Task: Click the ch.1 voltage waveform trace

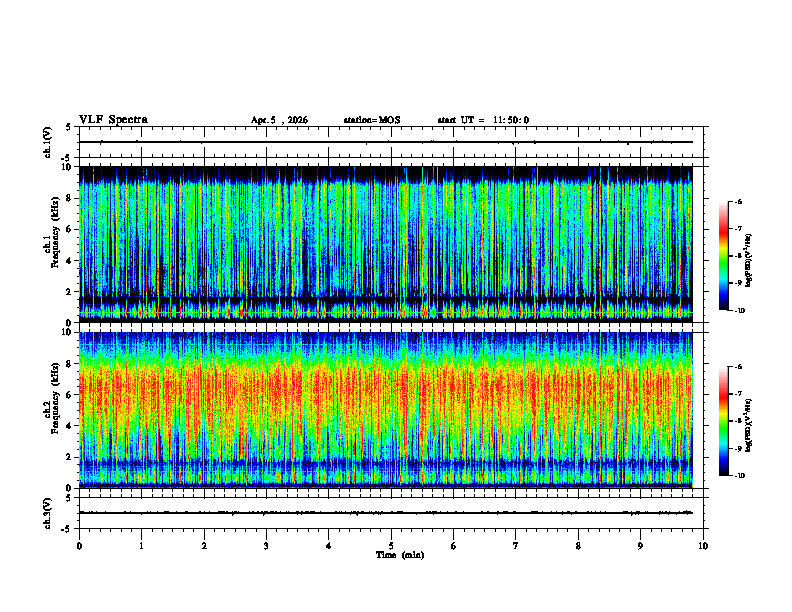Action: click(385, 142)
